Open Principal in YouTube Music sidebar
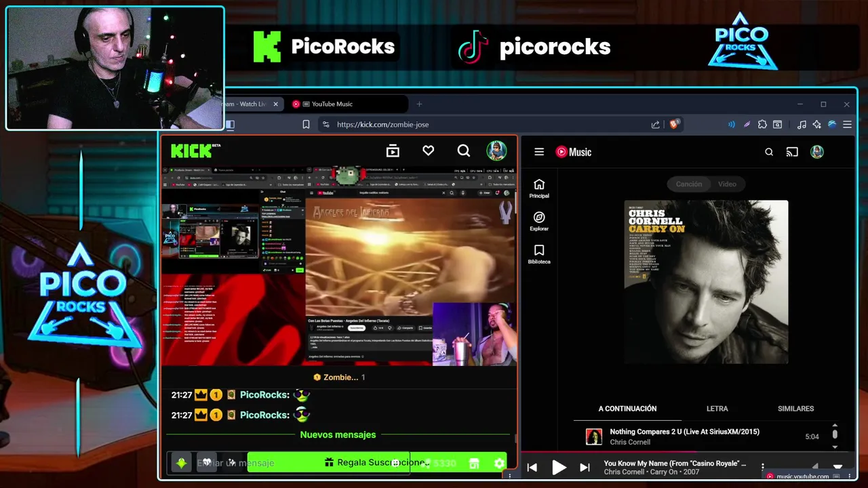 539,188
